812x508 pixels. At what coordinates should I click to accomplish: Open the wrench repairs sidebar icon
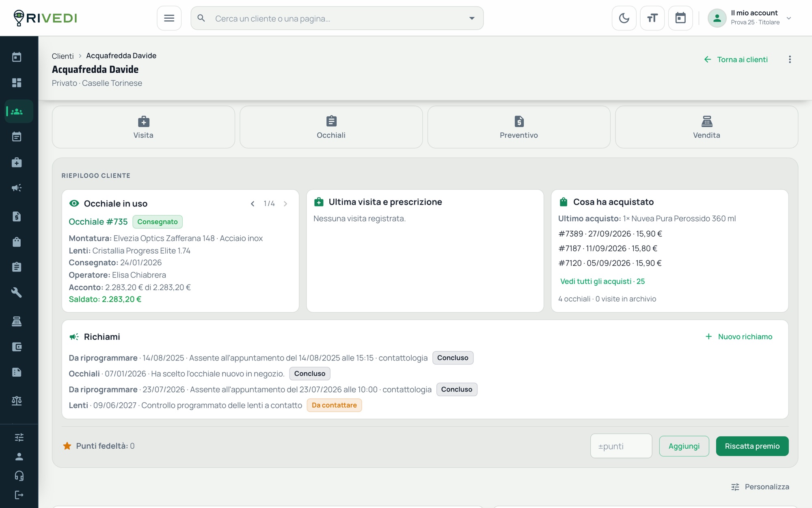17,293
